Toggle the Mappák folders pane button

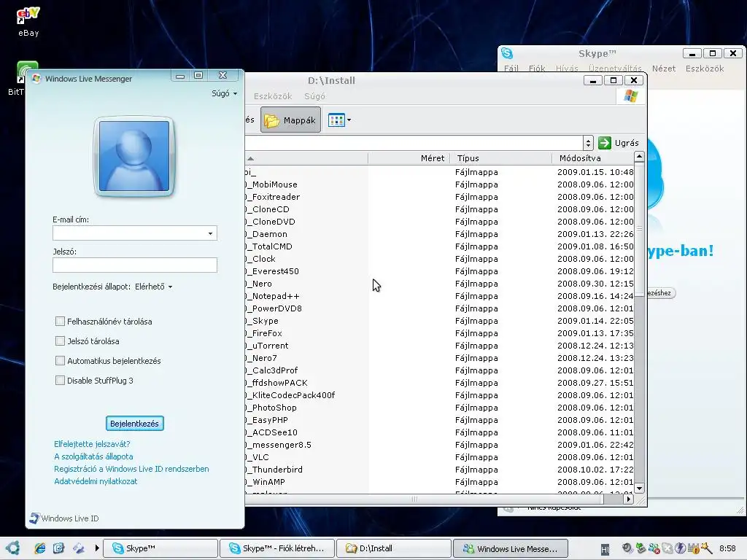click(290, 120)
